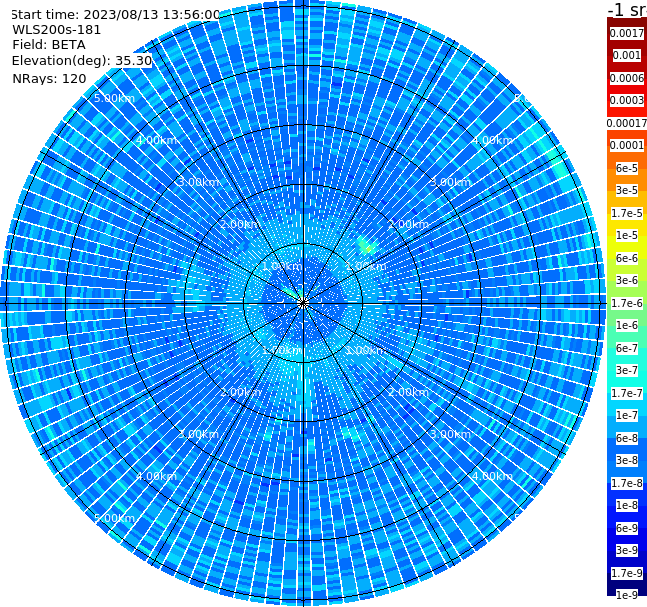The width and height of the screenshot is (647, 607).
Task: Click the 0.0006 colorbar label
Action: [627, 78]
